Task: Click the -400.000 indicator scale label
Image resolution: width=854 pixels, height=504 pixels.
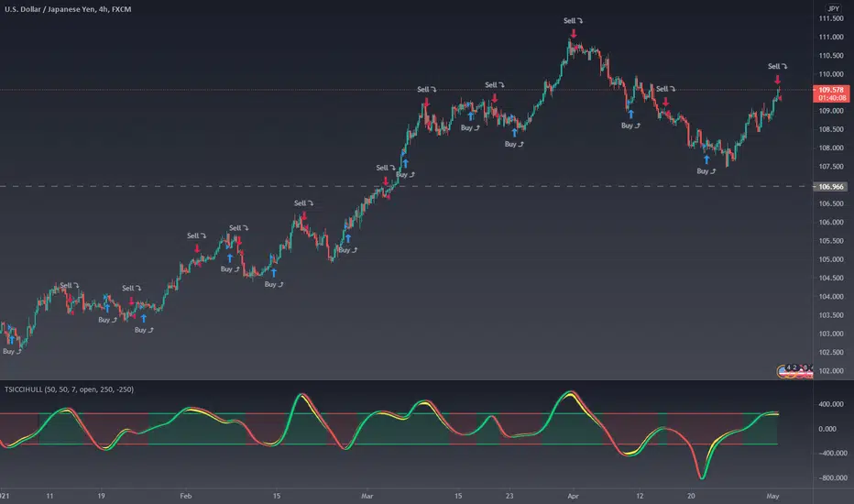Action: coord(832,454)
